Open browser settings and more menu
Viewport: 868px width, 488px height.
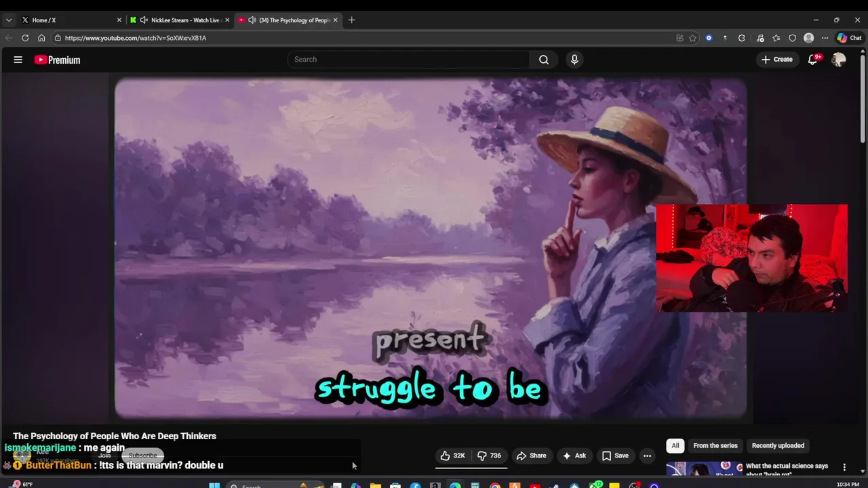[825, 38]
